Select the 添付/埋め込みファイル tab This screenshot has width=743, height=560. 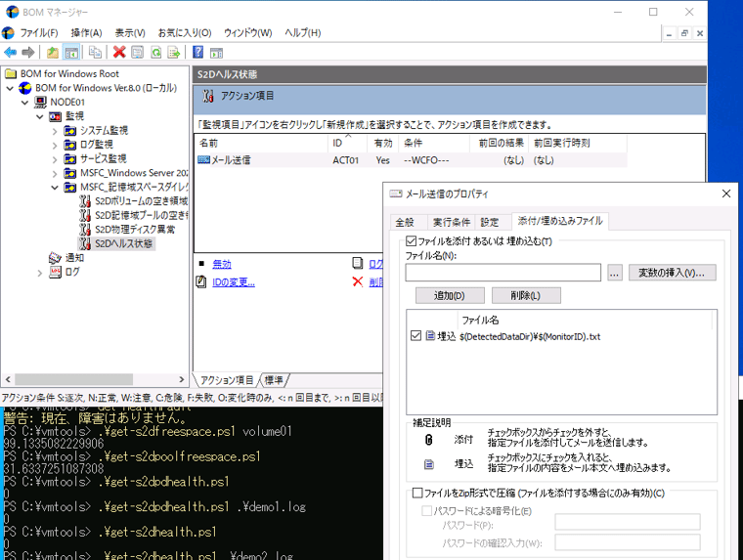560,221
